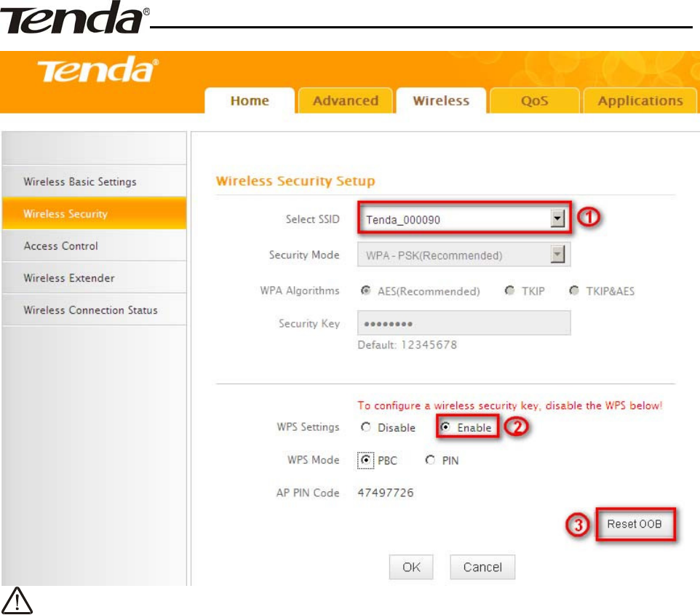700x615 pixels.
Task: Click the Security Key password field
Action: point(464,323)
